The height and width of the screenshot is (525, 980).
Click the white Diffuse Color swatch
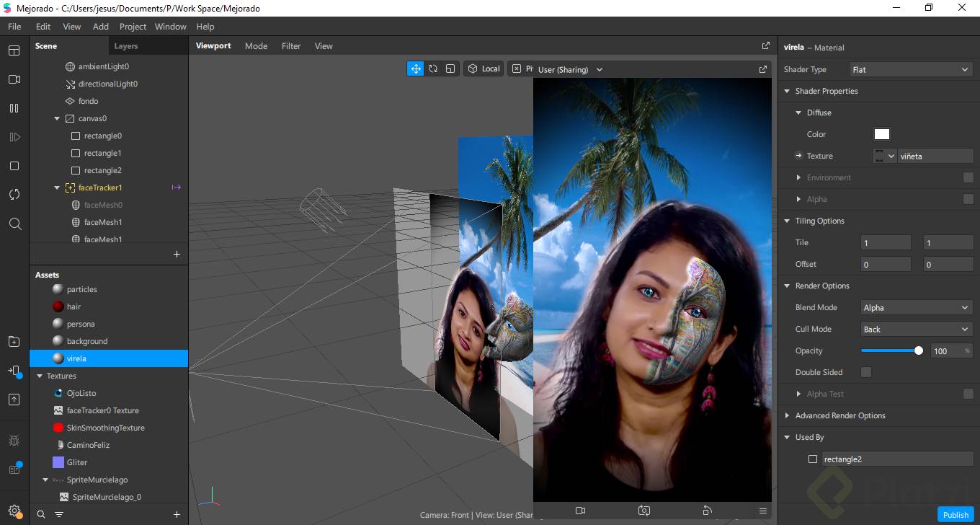[x=881, y=134]
